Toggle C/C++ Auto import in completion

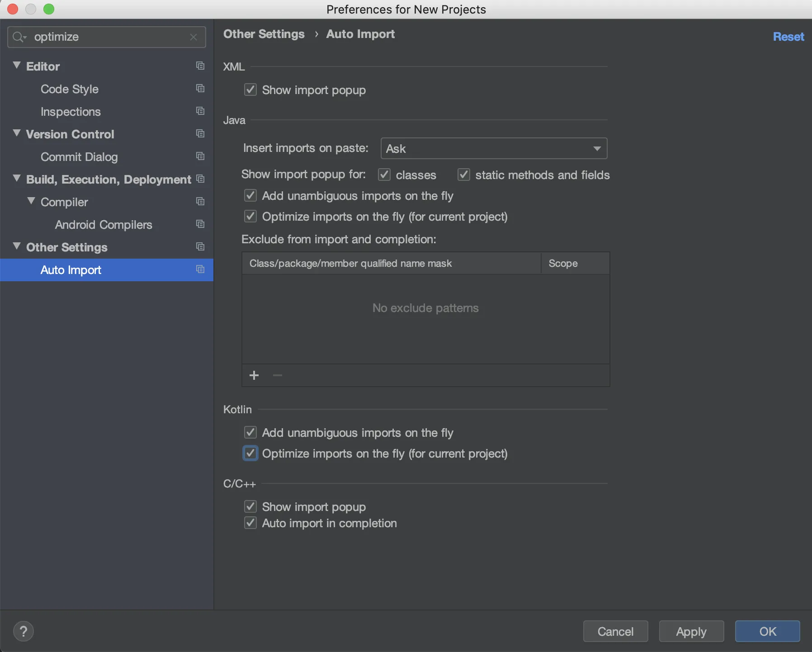coord(250,523)
